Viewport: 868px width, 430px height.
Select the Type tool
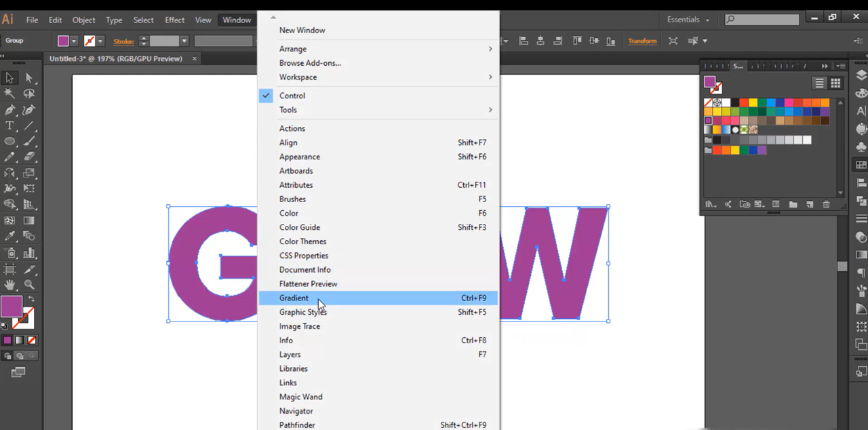click(9, 125)
